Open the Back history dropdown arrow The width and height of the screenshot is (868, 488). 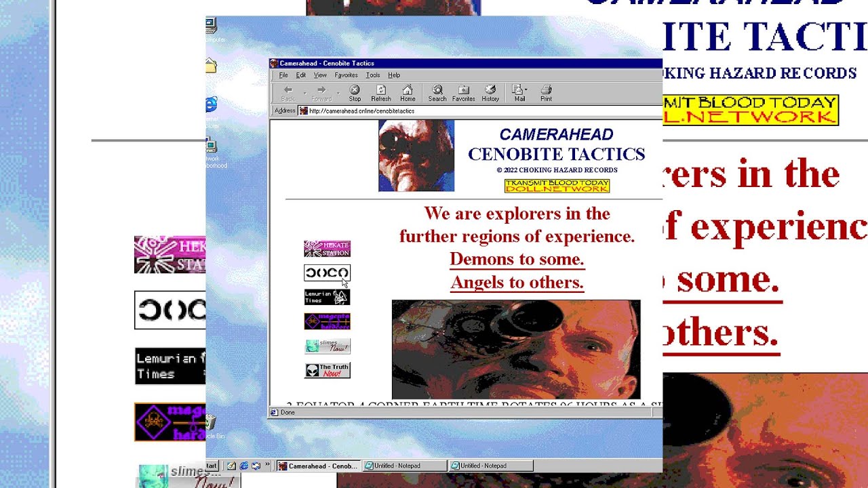click(304, 93)
